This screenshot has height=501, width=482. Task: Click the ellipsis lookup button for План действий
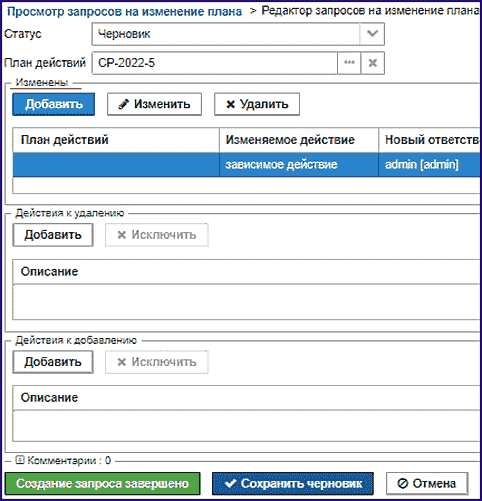tap(349, 63)
